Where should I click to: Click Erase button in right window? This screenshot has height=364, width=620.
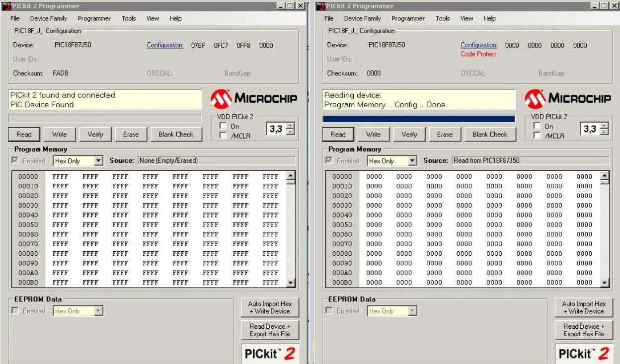pyautogui.click(x=445, y=134)
